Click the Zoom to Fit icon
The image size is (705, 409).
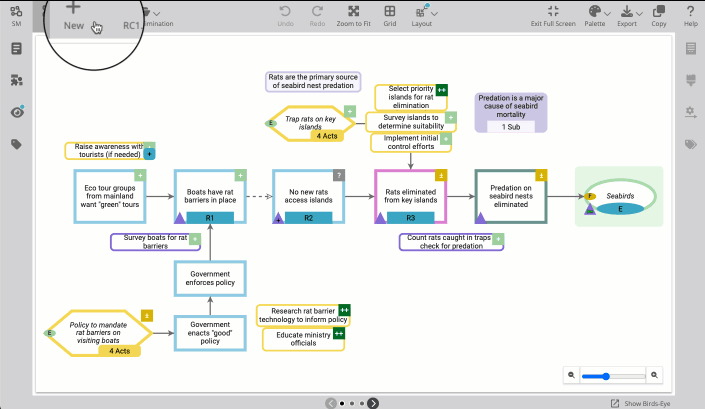coord(354,11)
